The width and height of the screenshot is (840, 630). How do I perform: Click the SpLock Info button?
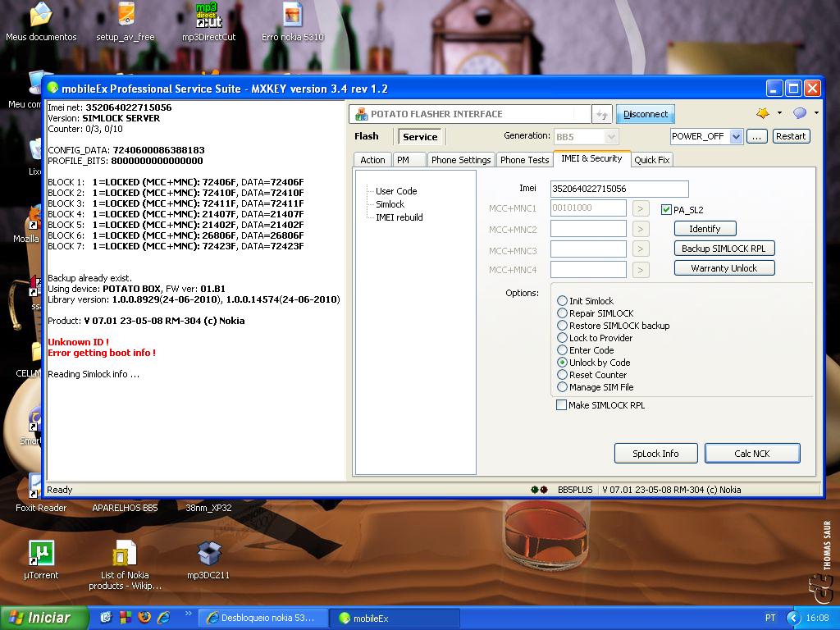click(655, 453)
